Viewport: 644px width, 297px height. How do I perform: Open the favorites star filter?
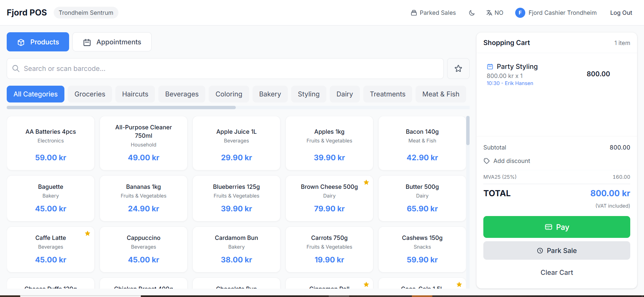(x=458, y=69)
